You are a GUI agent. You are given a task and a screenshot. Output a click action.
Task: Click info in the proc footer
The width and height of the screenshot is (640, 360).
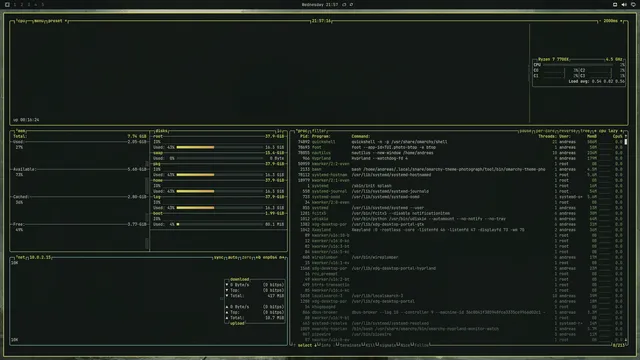click(x=326, y=346)
